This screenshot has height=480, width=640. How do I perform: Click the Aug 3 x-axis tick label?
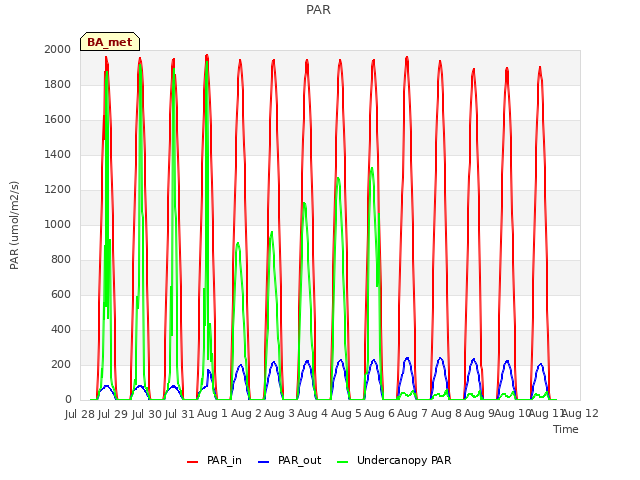pyautogui.click(x=280, y=414)
